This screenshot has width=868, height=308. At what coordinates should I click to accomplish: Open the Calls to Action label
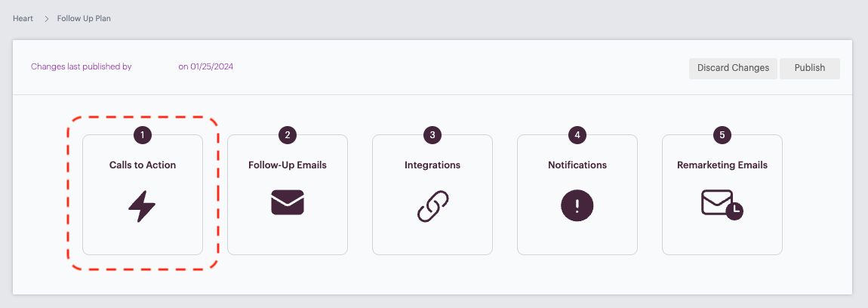coord(142,165)
